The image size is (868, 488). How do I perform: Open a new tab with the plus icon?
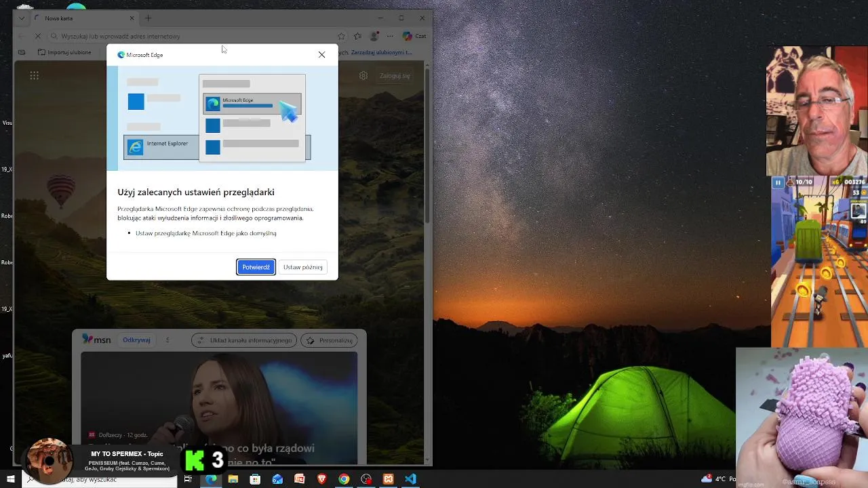pos(148,18)
